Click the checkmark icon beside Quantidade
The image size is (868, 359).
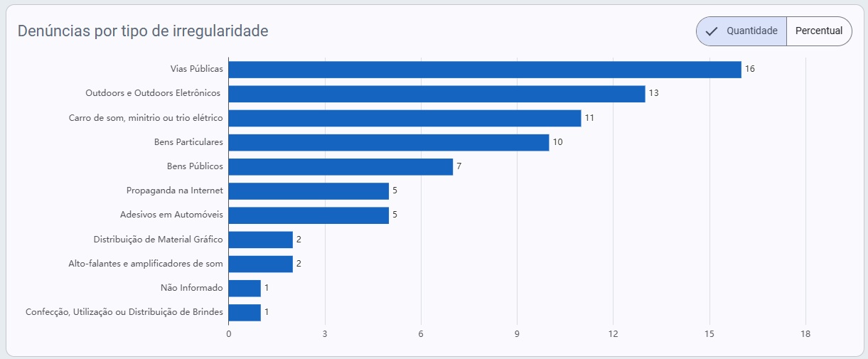[x=712, y=31]
